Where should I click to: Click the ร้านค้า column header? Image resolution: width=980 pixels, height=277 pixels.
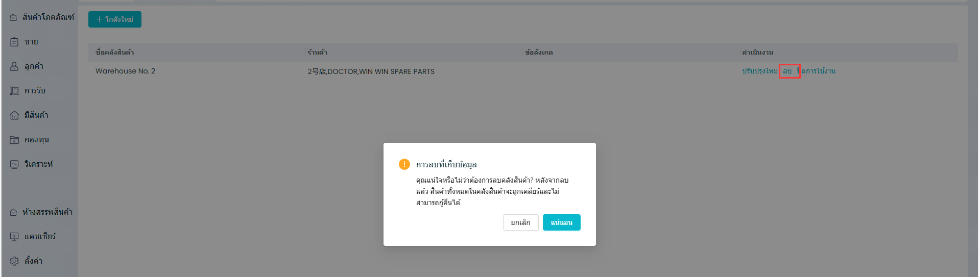317,53
